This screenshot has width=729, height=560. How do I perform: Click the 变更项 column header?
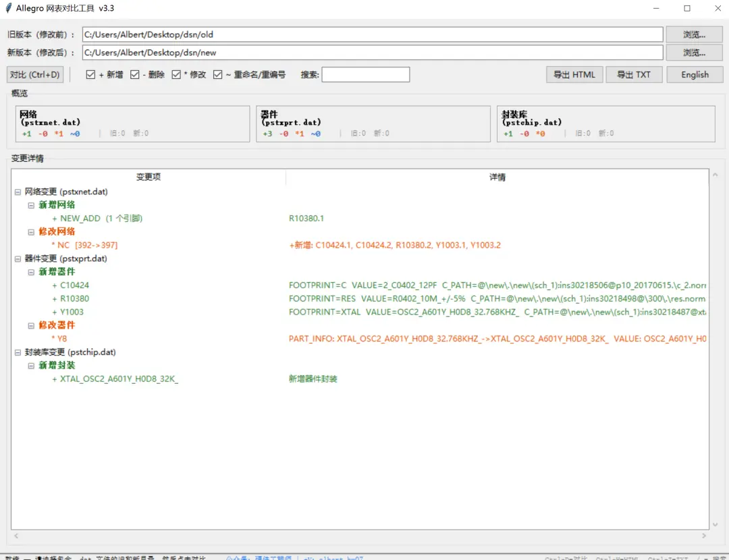[148, 177]
